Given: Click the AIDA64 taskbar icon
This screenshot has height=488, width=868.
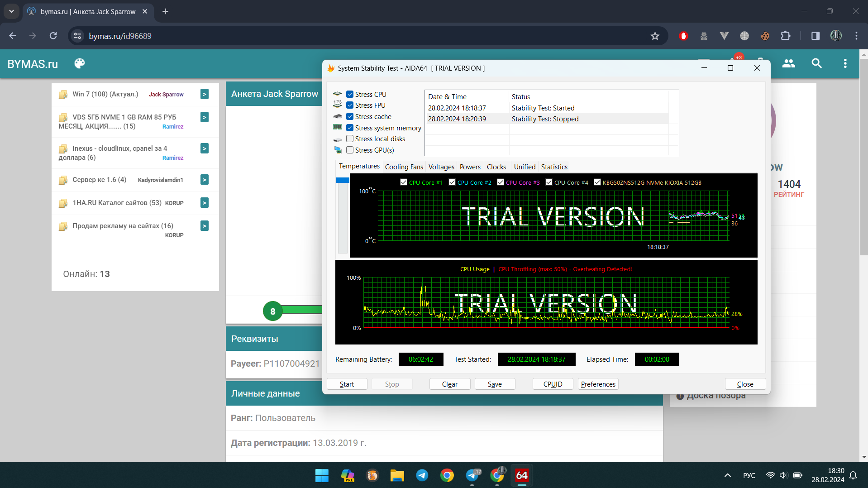Looking at the screenshot, I should pos(522,475).
